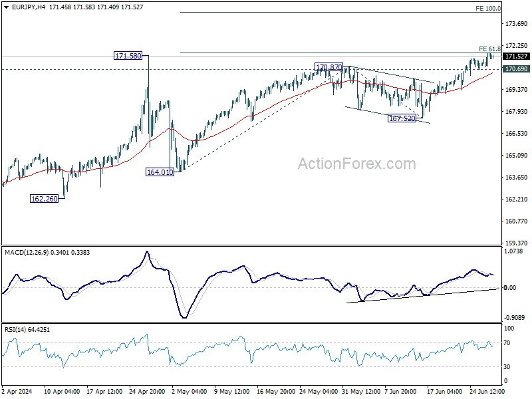The image size is (532, 399).
Task: Click the FE 61.8 Fibonacci expansion label
Action: tap(489, 49)
